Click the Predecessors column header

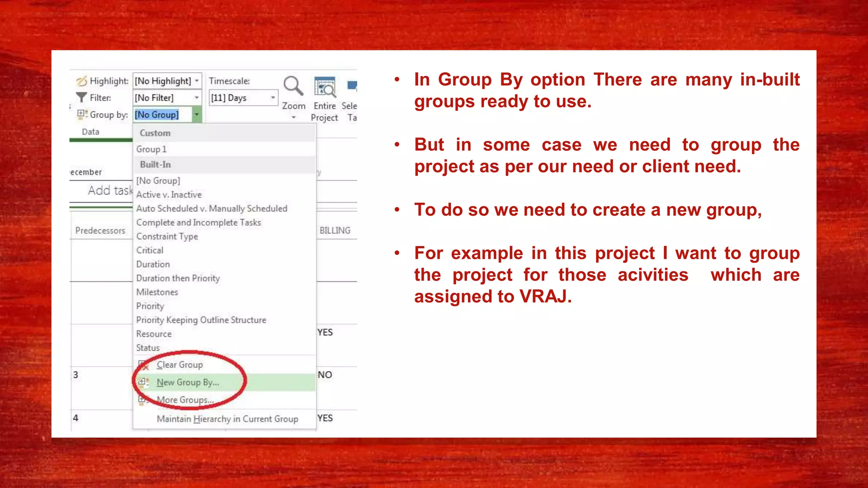coord(101,230)
